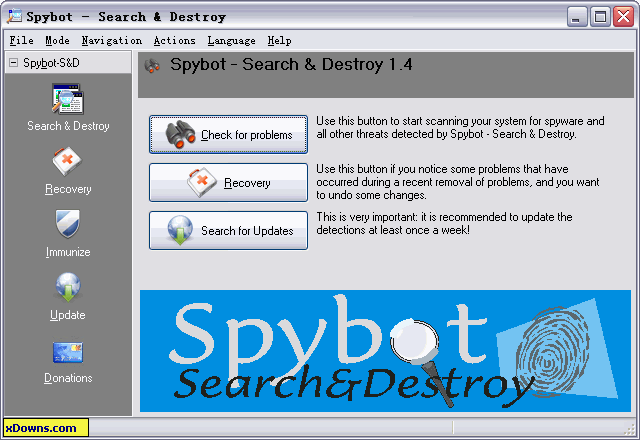The height and width of the screenshot is (440, 640).
Task: Start scan with Check for problems button
Action: (x=229, y=134)
